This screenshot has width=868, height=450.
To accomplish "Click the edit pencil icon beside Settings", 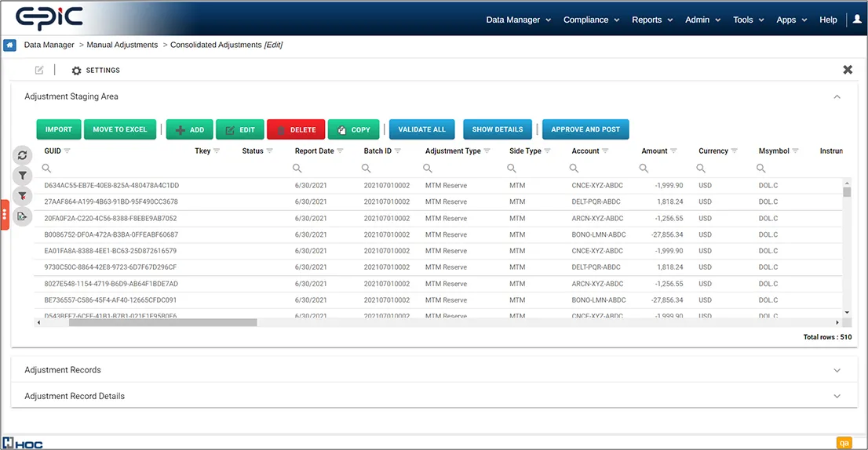I will [x=39, y=71].
